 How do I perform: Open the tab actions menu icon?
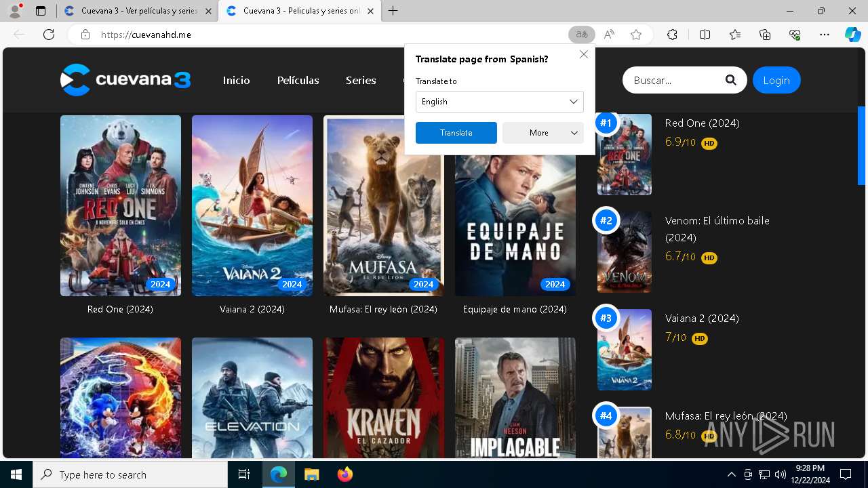click(41, 11)
